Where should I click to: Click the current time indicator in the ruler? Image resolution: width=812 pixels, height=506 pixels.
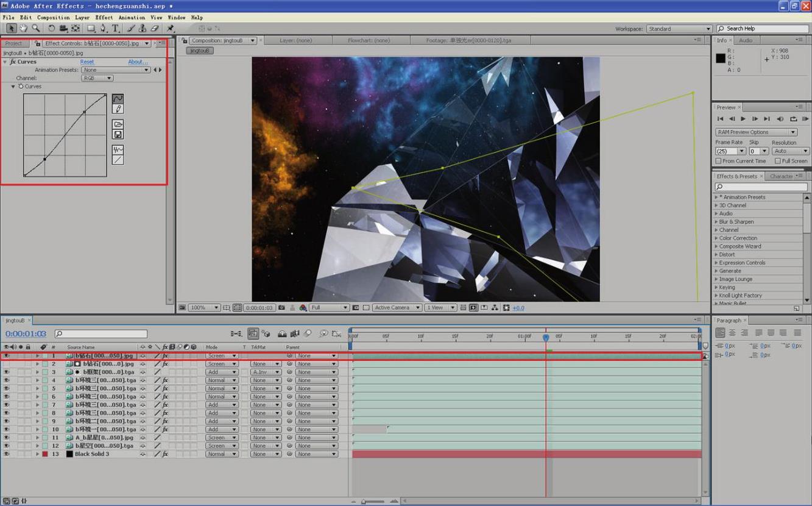point(546,337)
